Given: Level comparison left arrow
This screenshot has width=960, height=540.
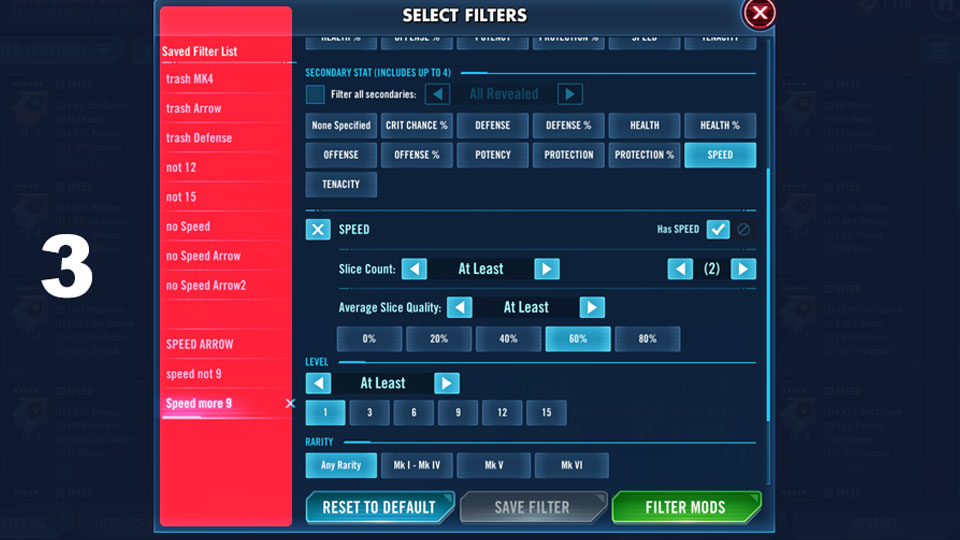Looking at the screenshot, I should [318, 383].
